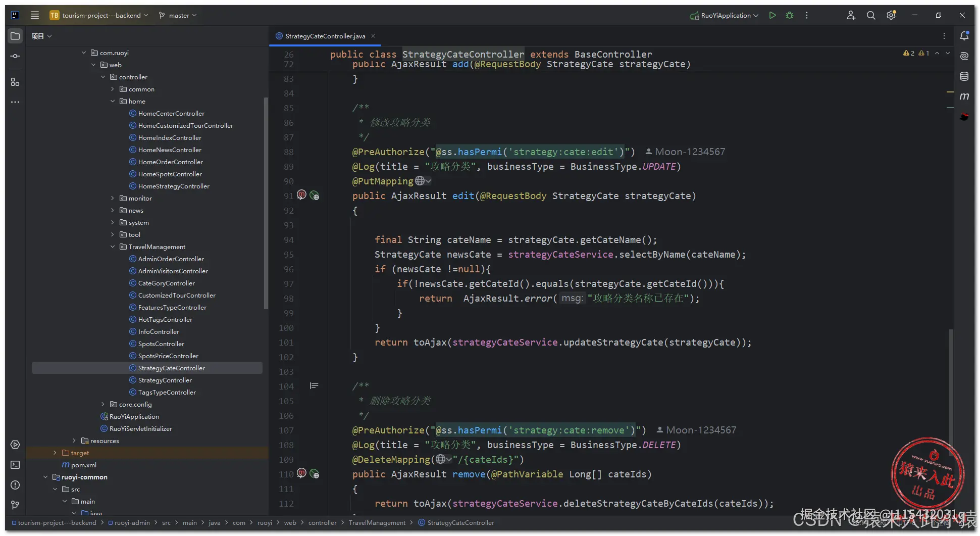This screenshot has width=980, height=536.
Task: Expand the monitor package folder
Action: tap(113, 198)
